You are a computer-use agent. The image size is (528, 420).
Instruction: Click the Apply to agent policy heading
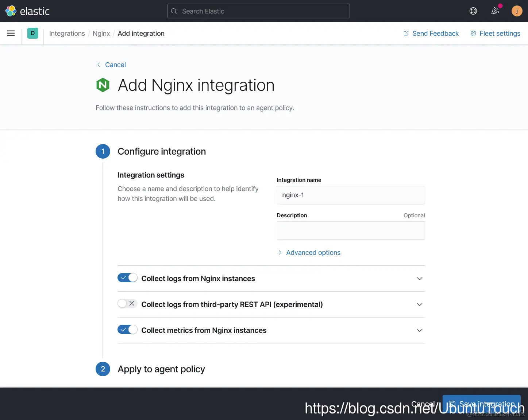[x=161, y=369]
